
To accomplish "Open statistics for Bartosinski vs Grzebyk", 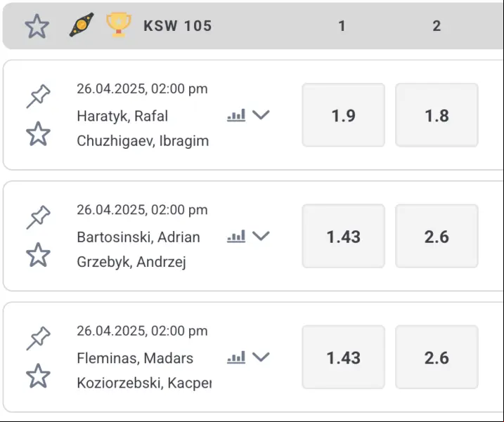I will pos(236,236).
